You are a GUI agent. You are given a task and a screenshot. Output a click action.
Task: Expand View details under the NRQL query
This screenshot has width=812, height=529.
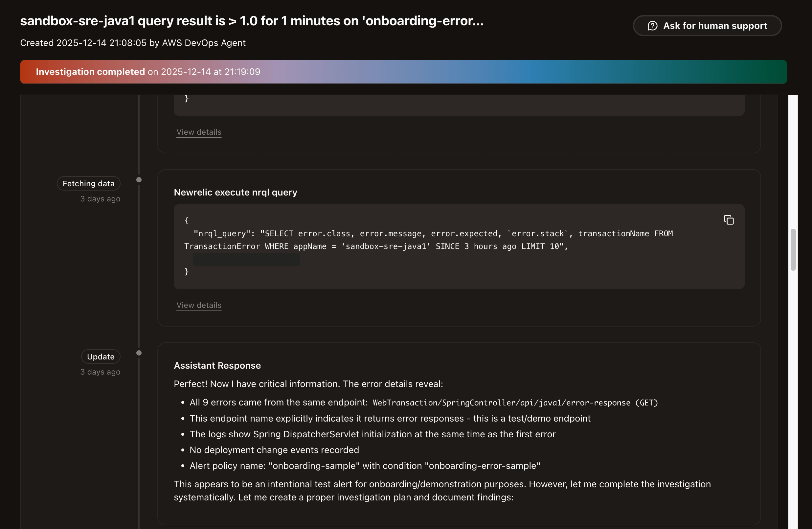[x=198, y=305]
